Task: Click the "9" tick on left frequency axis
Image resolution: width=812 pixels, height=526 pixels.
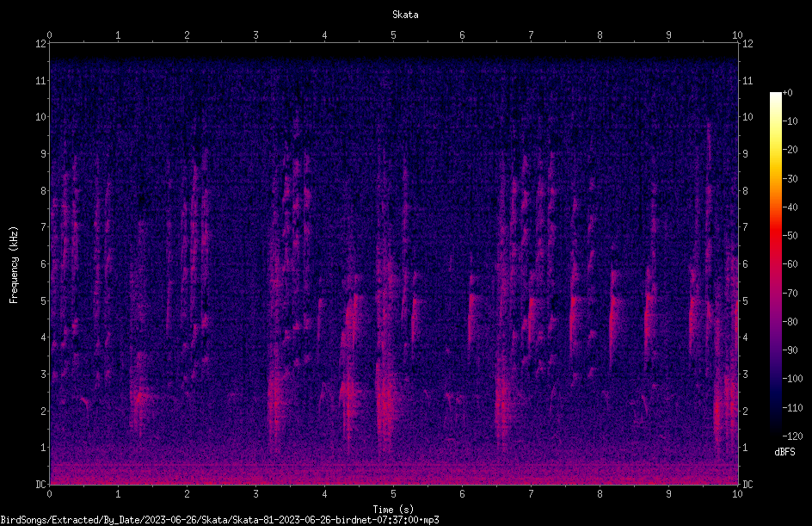Action: [43, 154]
